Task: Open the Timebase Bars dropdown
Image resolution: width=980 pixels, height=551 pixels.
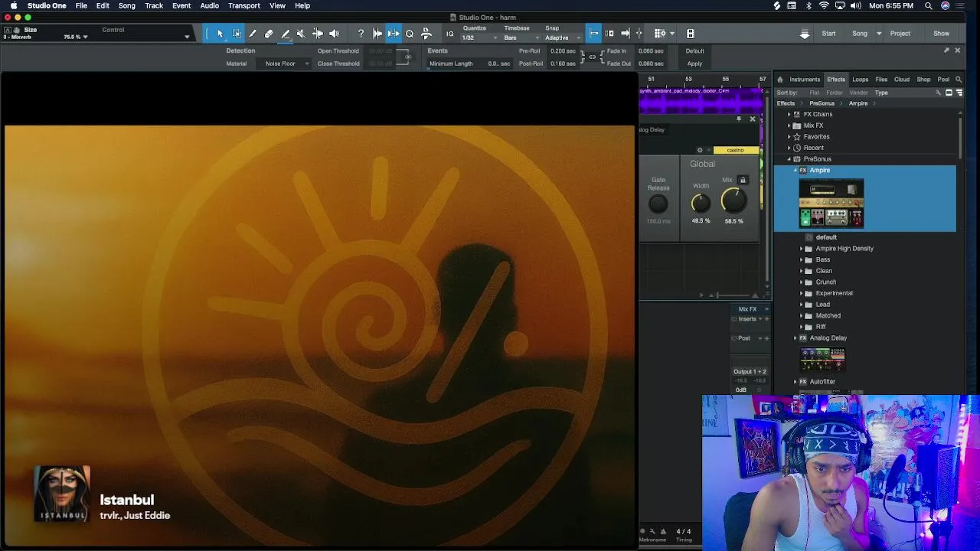Action: [x=522, y=37]
